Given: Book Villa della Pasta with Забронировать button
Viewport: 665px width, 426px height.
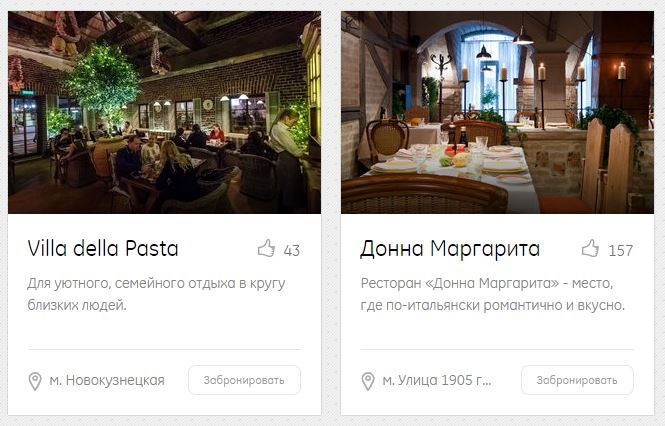Looking at the screenshot, I should 244,380.
